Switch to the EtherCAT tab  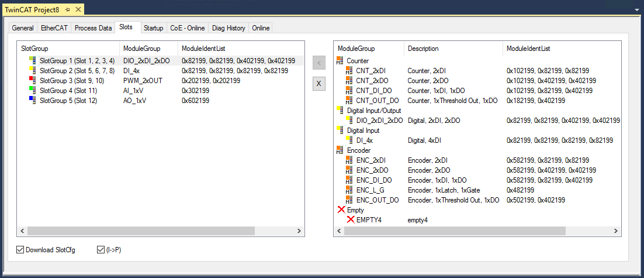coord(54,28)
